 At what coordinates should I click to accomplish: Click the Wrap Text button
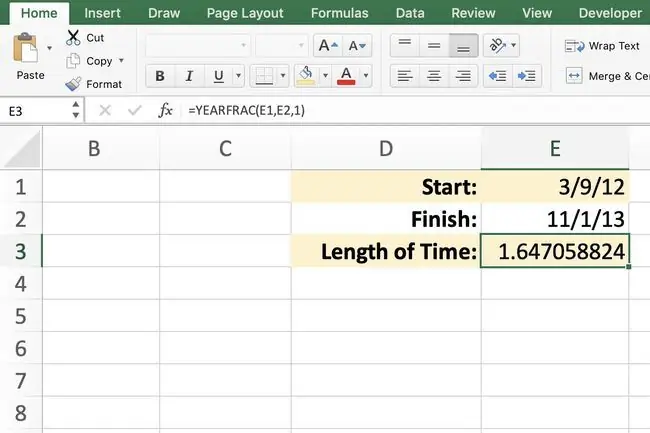click(602, 46)
